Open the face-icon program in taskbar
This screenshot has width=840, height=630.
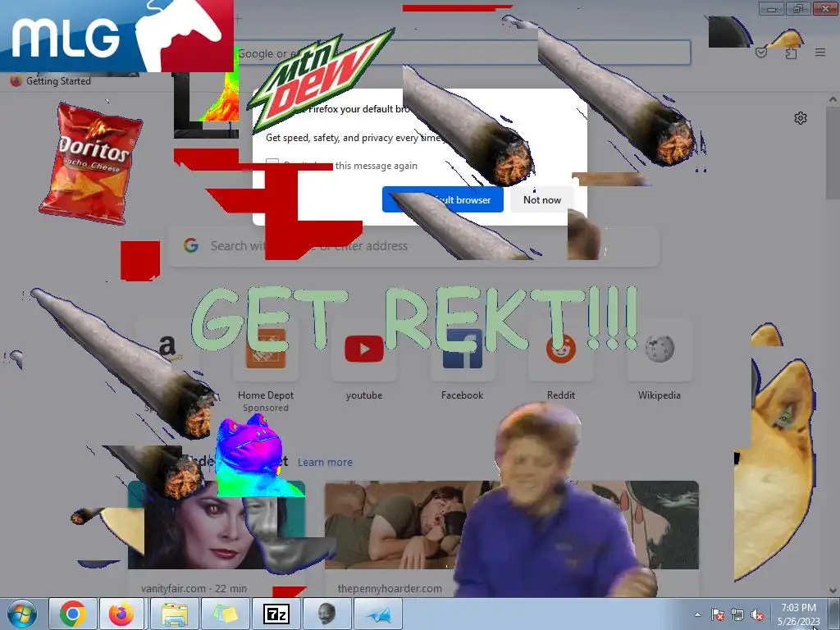(x=326, y=614)
